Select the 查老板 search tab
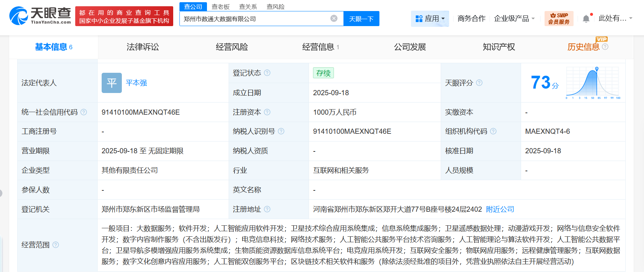 (x=221, y=7)
